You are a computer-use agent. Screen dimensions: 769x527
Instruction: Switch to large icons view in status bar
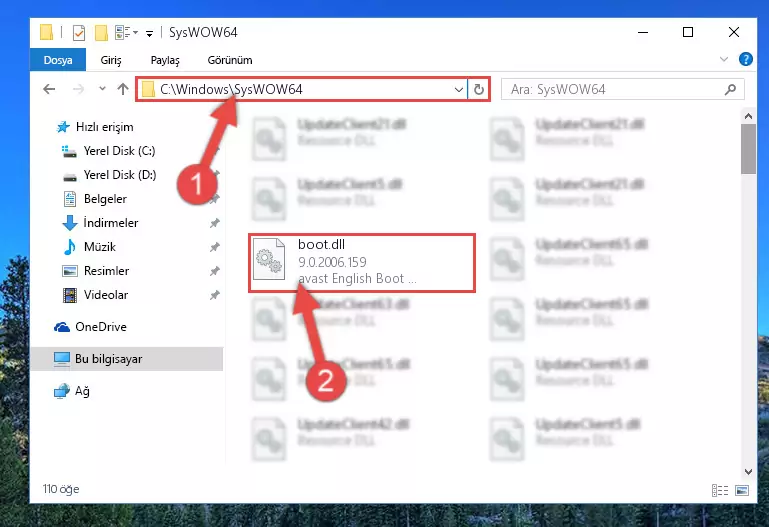tap(742, 490)
